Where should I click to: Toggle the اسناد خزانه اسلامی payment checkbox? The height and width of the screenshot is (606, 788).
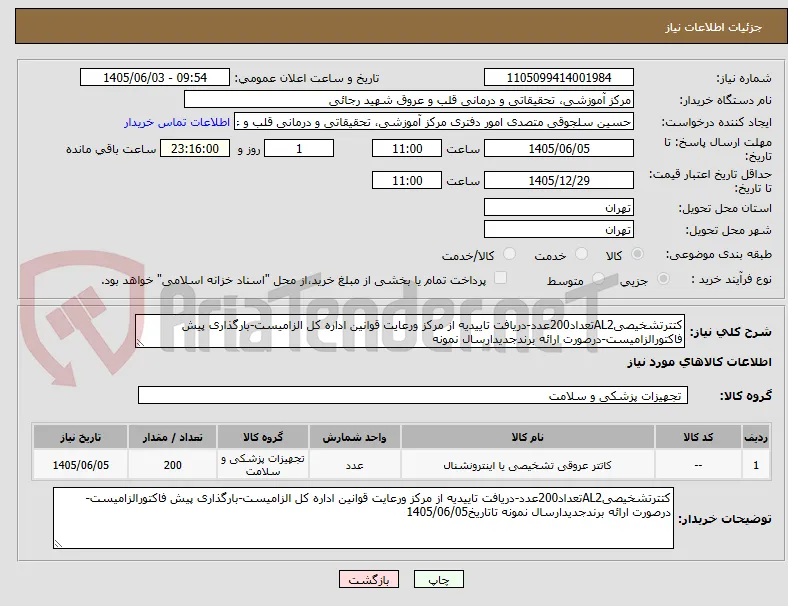[501, 278]
